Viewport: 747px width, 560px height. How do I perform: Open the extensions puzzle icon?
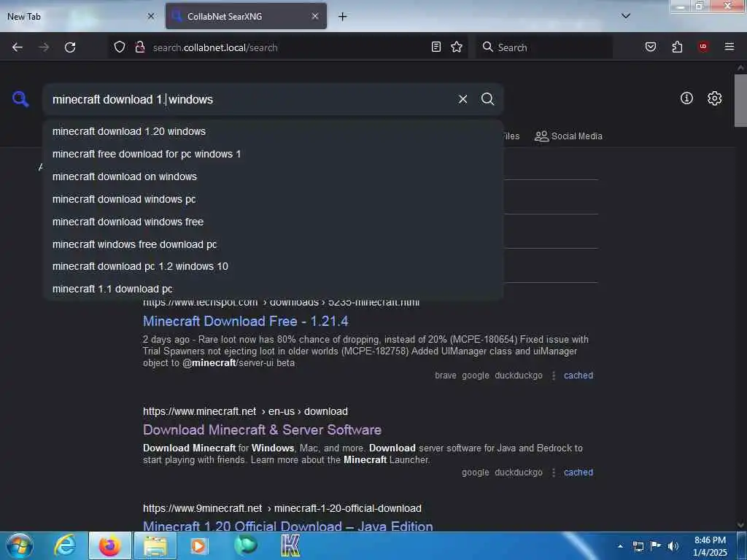coord(677,47)
